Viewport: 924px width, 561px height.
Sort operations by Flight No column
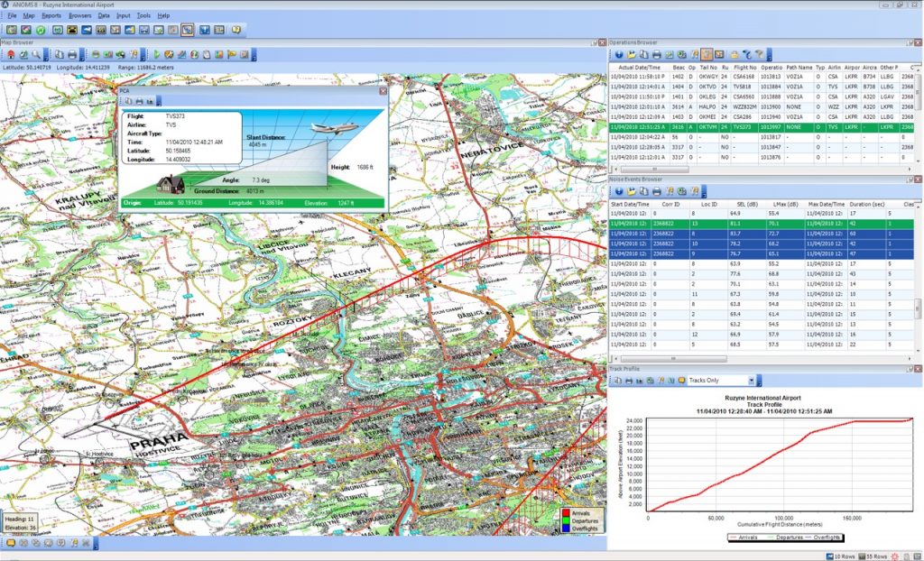coord(744,68)
